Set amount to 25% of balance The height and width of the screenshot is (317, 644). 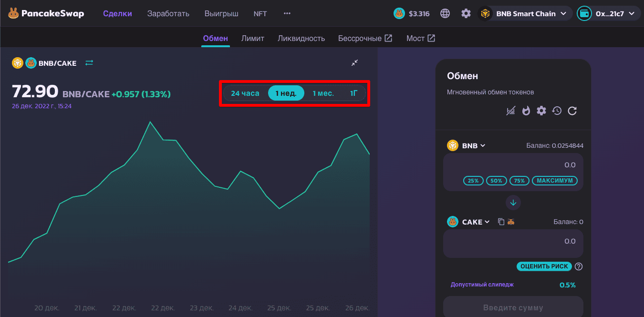(x=473, y=181)
